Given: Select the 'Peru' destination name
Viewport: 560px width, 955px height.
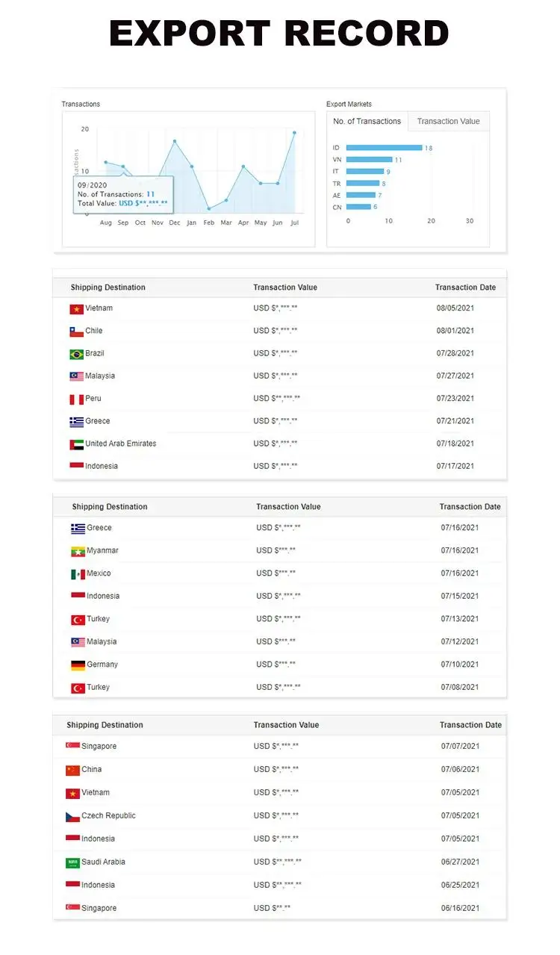Looking at the screenshot, I should 93,399.
